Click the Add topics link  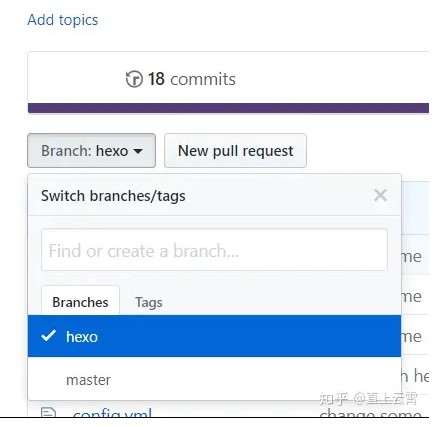coord(63,20)
